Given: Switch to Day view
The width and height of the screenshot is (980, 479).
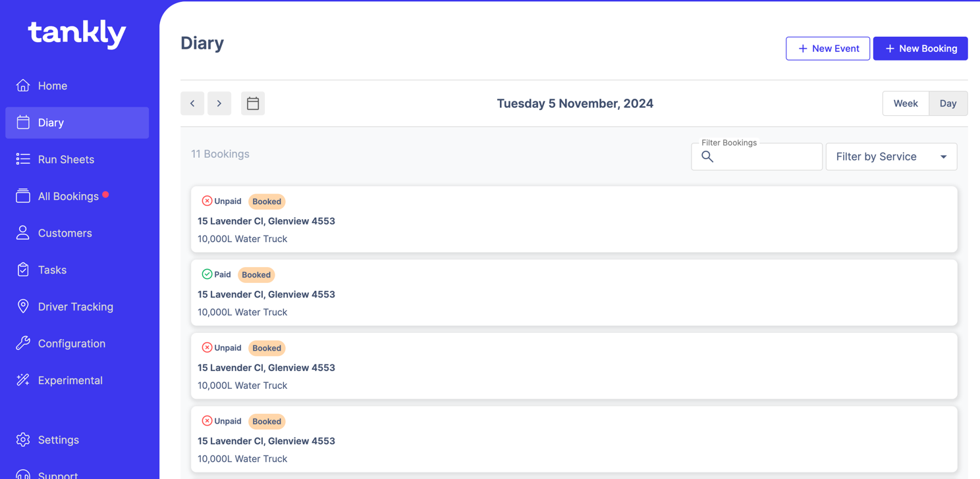Looking at the screenshot, I should [948, 103].
